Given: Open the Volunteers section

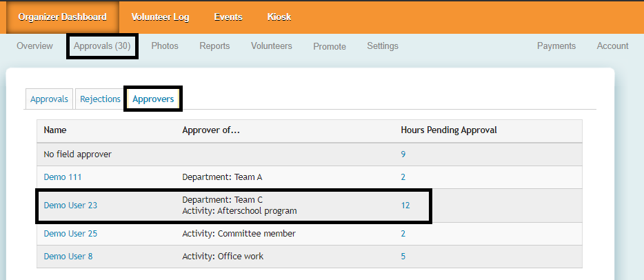Looking at the screenshot, I should click(x=272, y=46).
